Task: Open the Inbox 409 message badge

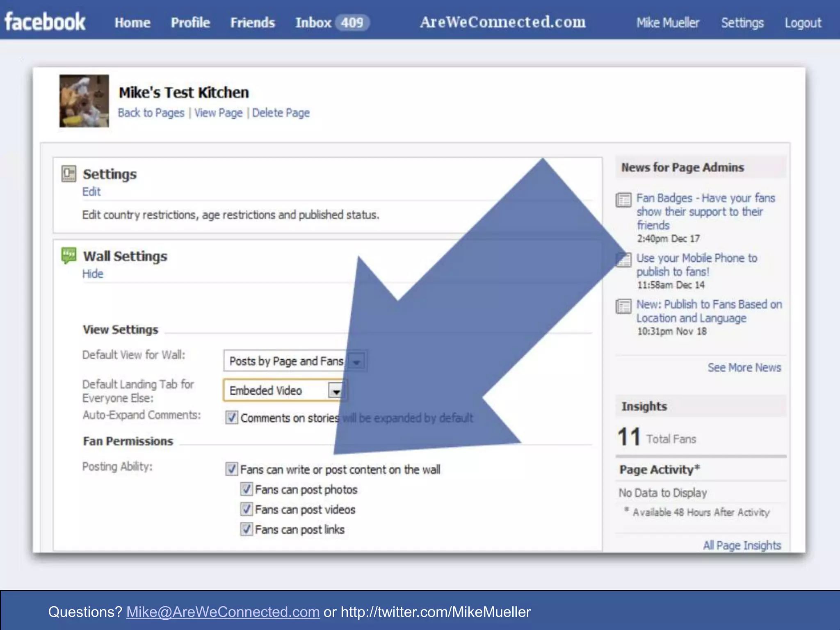Action: click(352, 22)
